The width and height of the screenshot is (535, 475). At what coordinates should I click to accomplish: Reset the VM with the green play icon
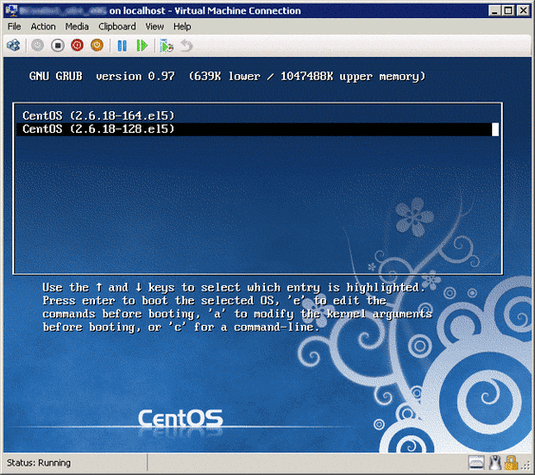click(142, 45)
